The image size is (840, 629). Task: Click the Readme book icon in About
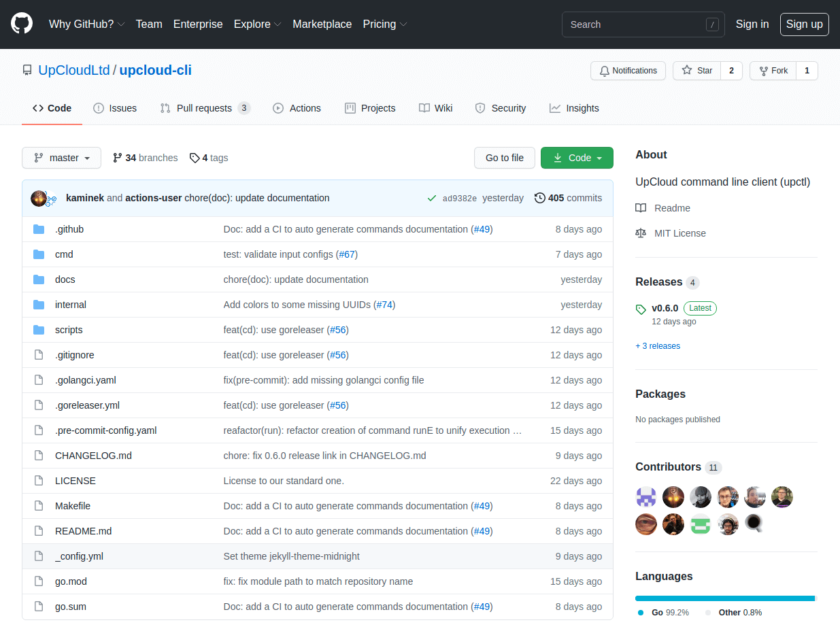[x=641, y=208]
